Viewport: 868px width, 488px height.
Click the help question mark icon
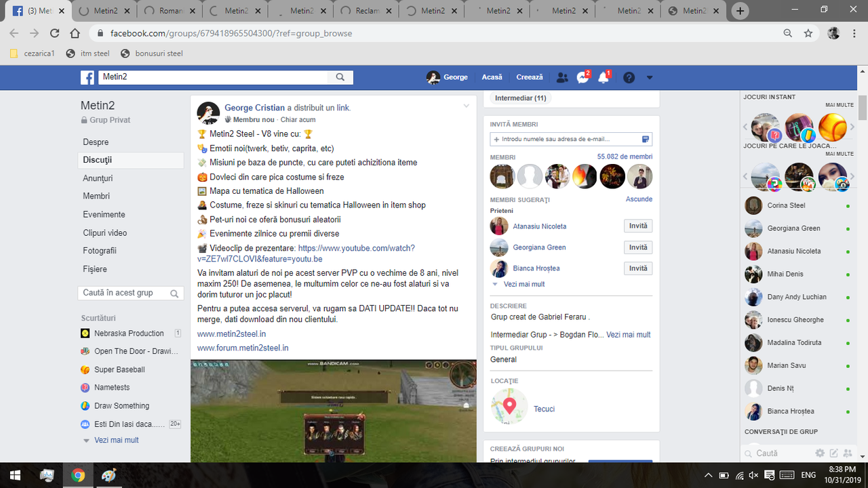(629, 77)
